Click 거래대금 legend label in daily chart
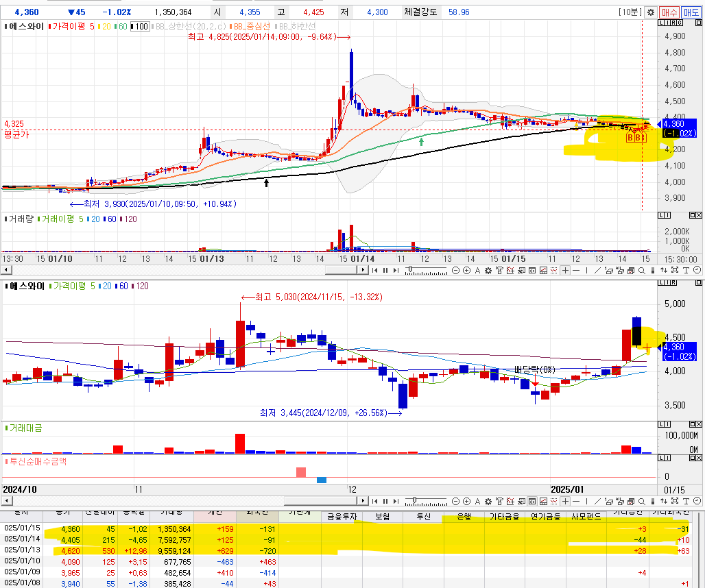705x588 pixels. 25,428
